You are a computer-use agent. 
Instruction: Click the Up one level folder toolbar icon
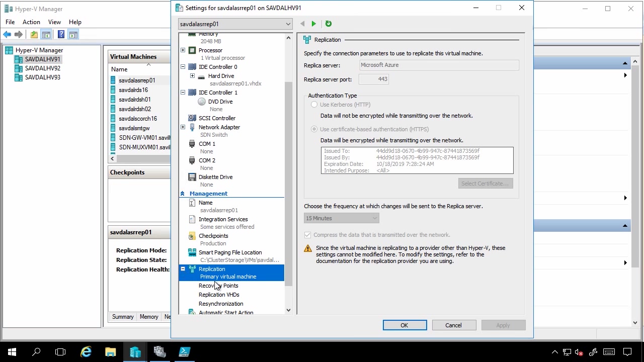click(x=34, y=35)
